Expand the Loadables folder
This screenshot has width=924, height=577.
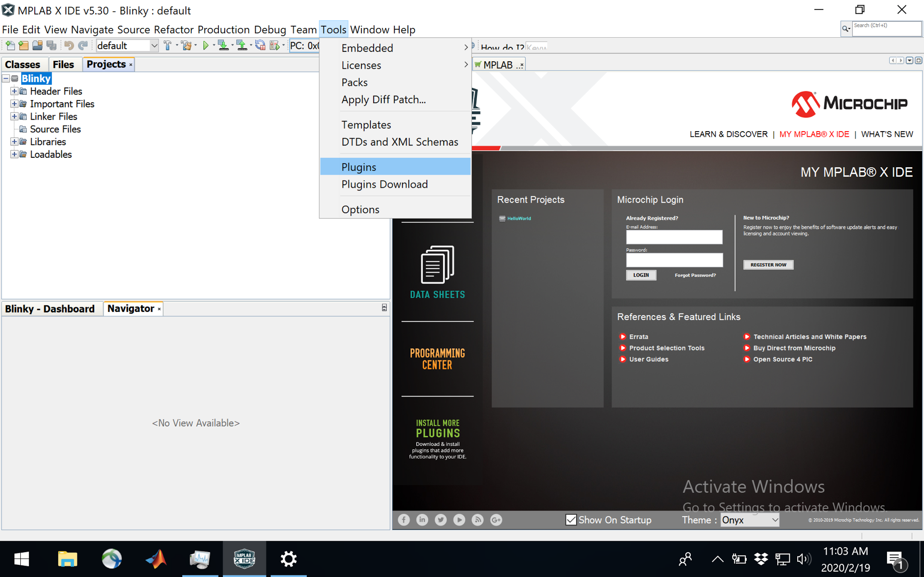(14, 154)
